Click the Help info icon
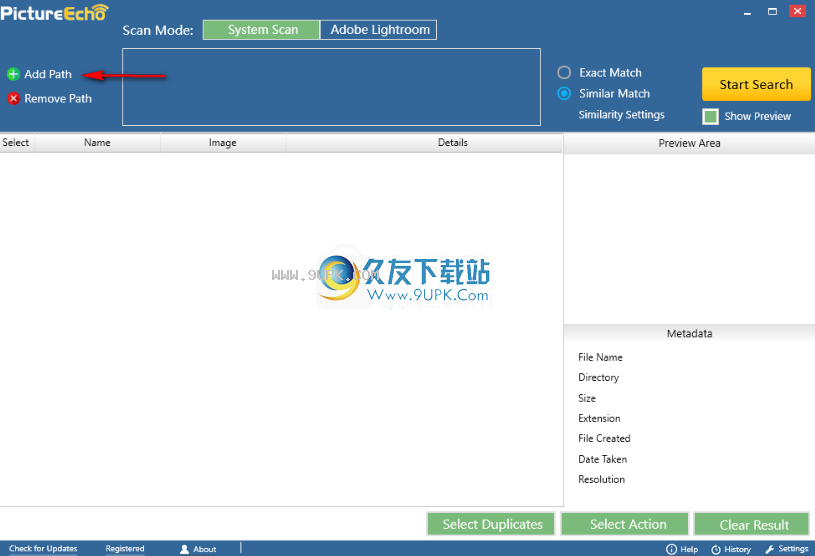815x556 pixels. click(672, 549)
